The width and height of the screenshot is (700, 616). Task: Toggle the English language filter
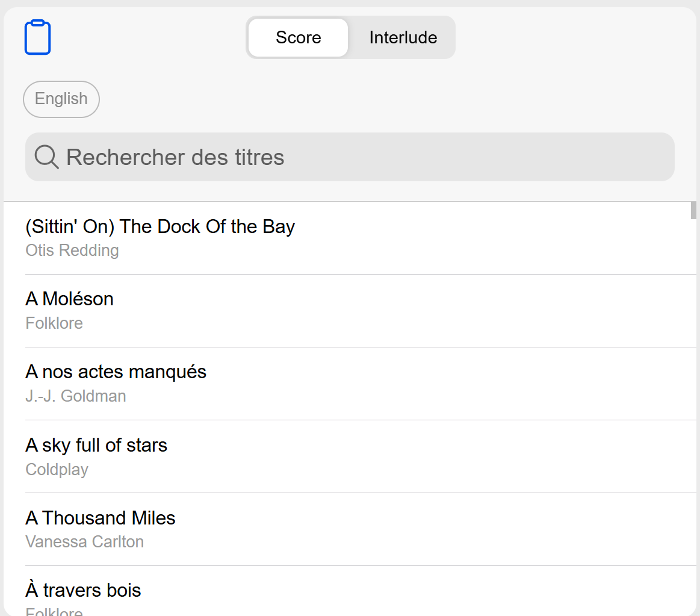[61, 99]
